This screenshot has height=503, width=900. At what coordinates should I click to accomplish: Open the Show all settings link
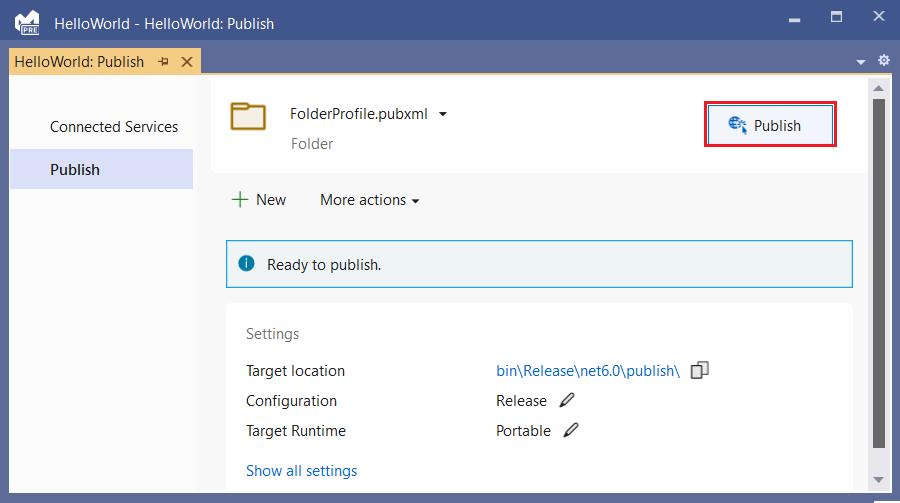tap(301, 471)
